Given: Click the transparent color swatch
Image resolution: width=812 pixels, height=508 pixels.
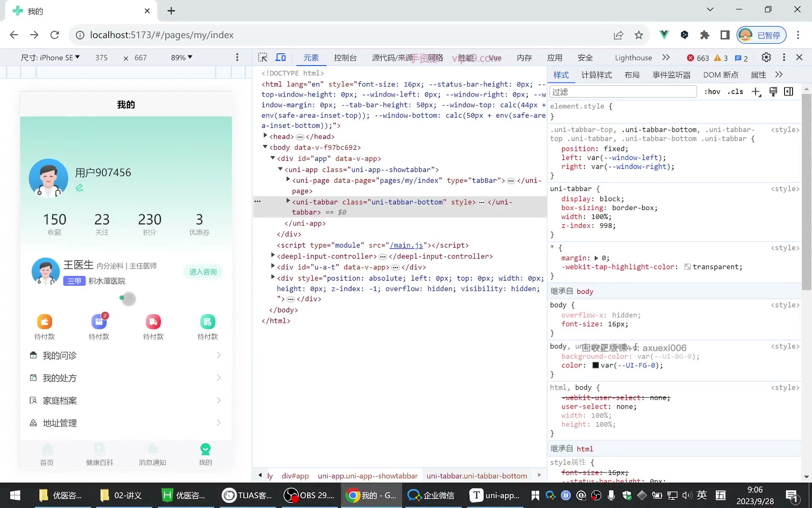Looking at the screenshot, I should (x=687, y=267).
